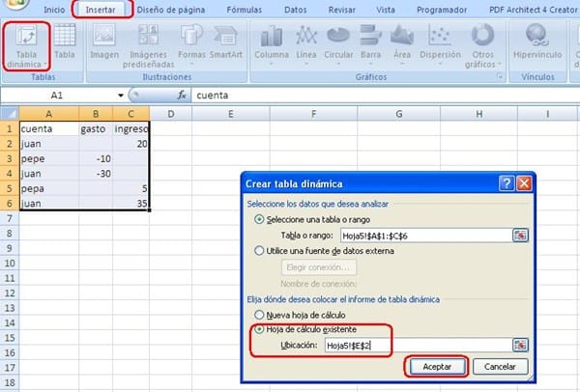Click cell C1 containing ingreso
The image size is (580, 392).
[x=130, y=128]
